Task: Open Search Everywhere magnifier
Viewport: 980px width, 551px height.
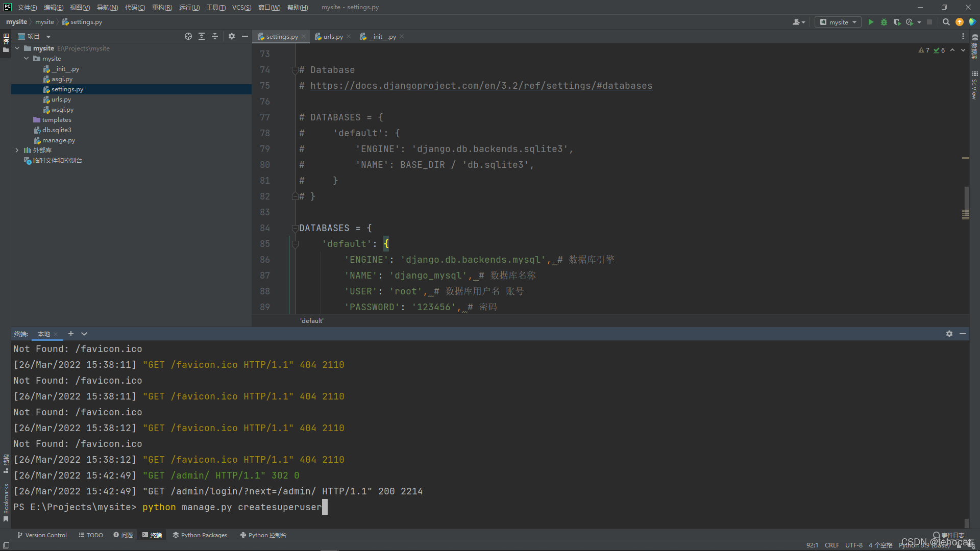Action: pyautogui.click(x=946, y=22)
